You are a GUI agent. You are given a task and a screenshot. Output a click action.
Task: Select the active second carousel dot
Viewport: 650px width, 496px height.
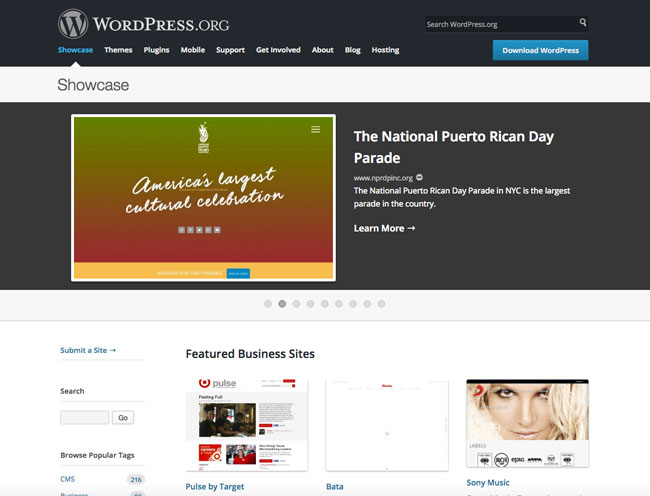coord(282,304)
